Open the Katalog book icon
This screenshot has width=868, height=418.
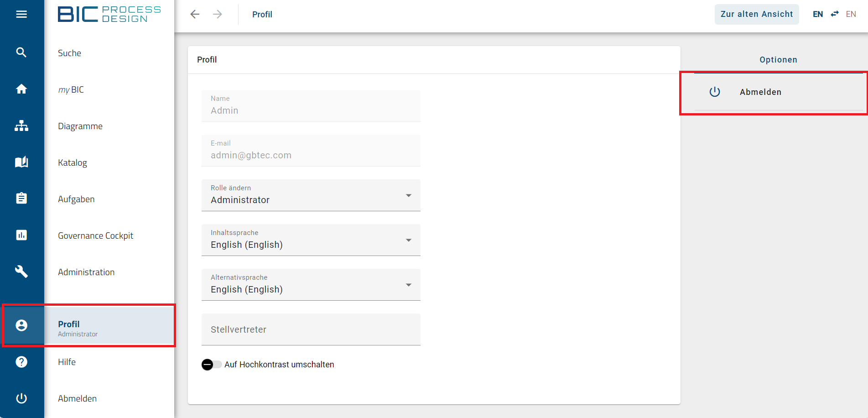[21, 162]
